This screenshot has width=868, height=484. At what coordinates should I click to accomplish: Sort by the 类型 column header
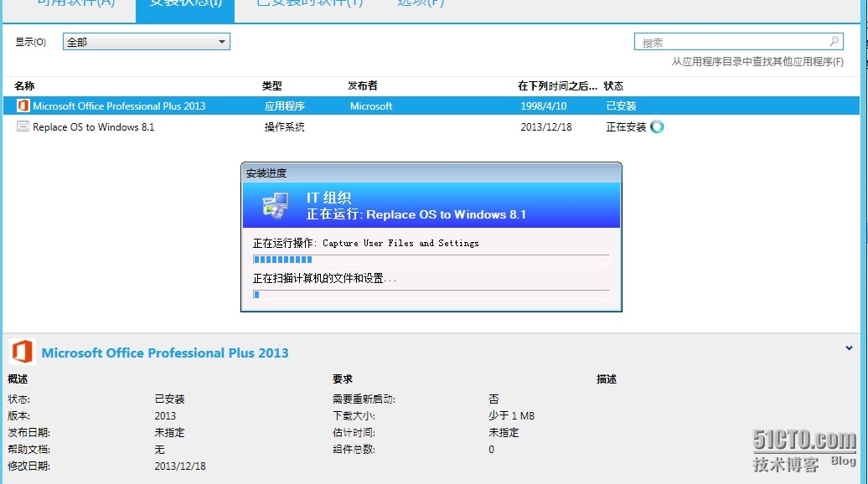(x=271, y=85)
